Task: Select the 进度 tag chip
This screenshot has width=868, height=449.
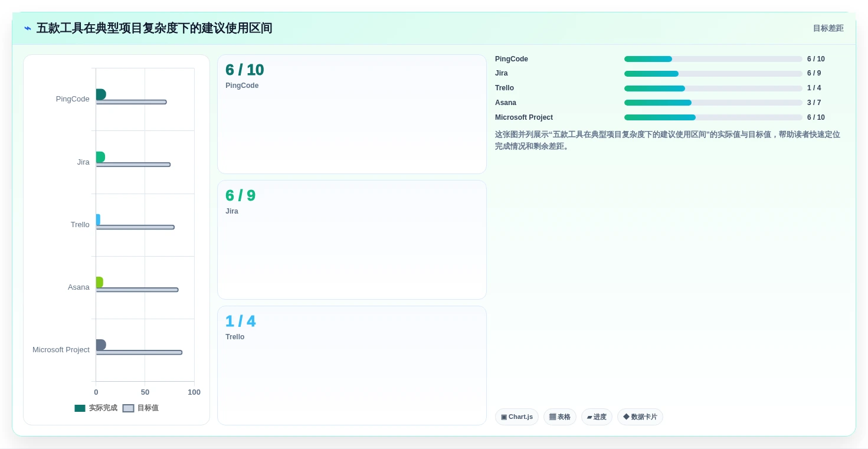Action: tap(597, 417)
